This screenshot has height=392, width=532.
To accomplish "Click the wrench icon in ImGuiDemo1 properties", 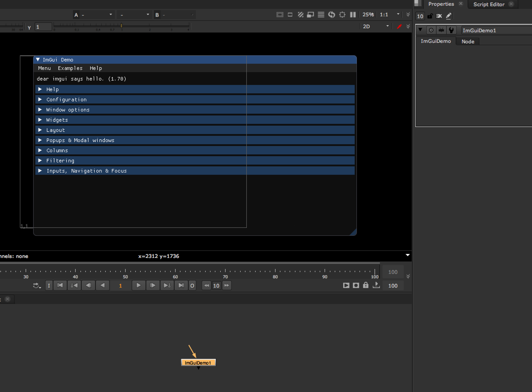I will click(x=451, y=30).
